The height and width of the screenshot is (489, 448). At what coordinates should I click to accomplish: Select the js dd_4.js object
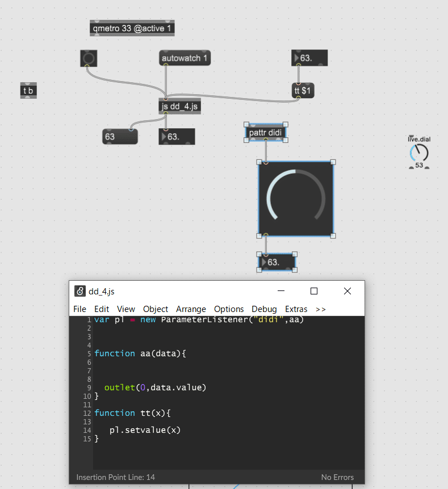(180, 106)
